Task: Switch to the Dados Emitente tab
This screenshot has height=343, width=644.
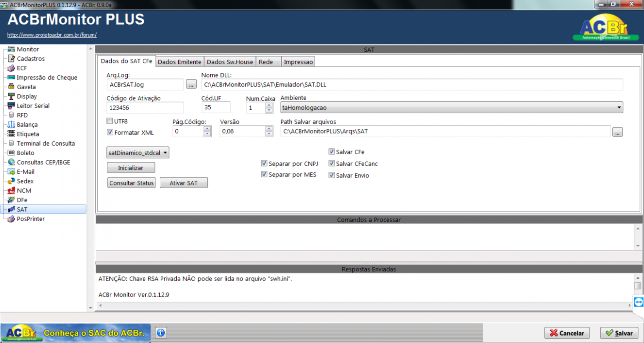Action: coord(180,62)
